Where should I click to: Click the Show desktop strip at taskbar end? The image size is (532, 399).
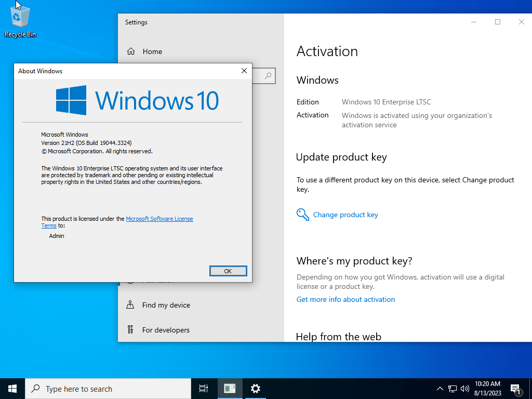point(530,389)
